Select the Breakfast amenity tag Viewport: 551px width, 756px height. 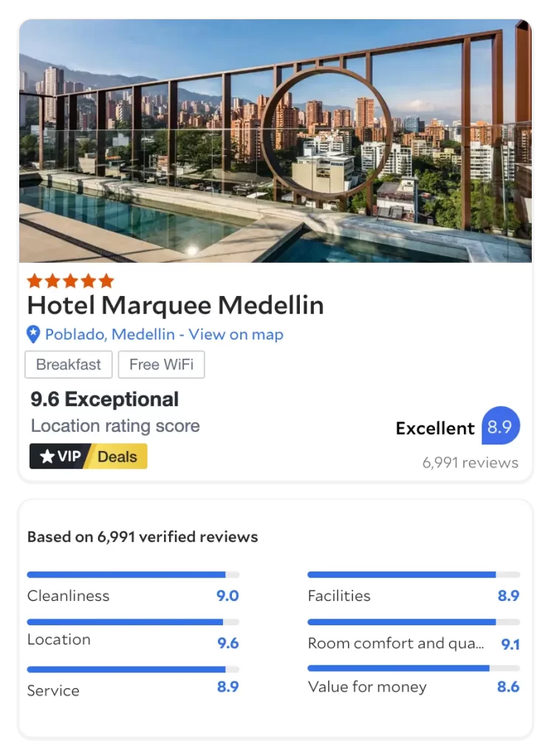[69, 365]
